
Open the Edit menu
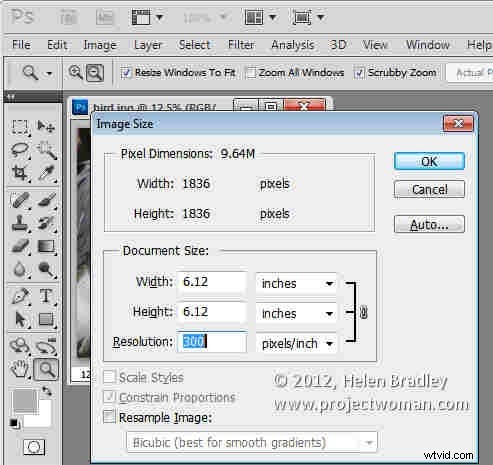pos(57,45)
